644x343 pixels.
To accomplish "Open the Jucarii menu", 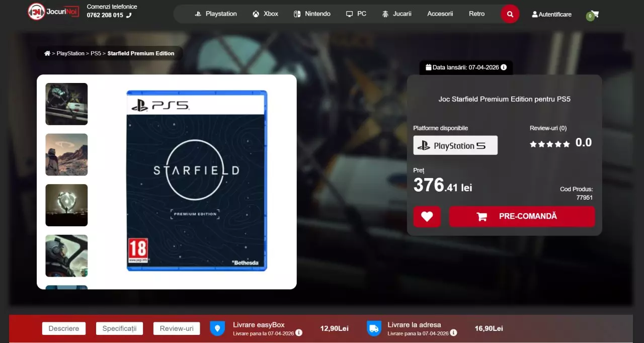I will pyautogui.click(x=396, y=14).
